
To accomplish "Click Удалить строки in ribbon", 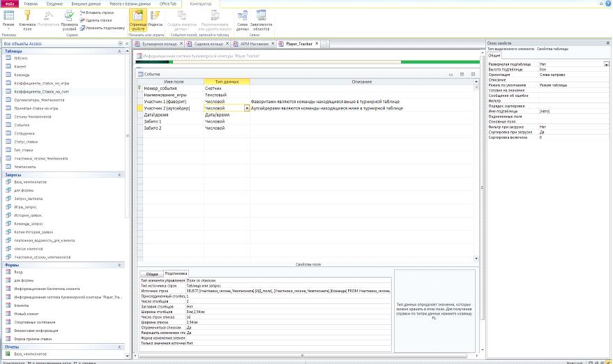I will [99, 20].
